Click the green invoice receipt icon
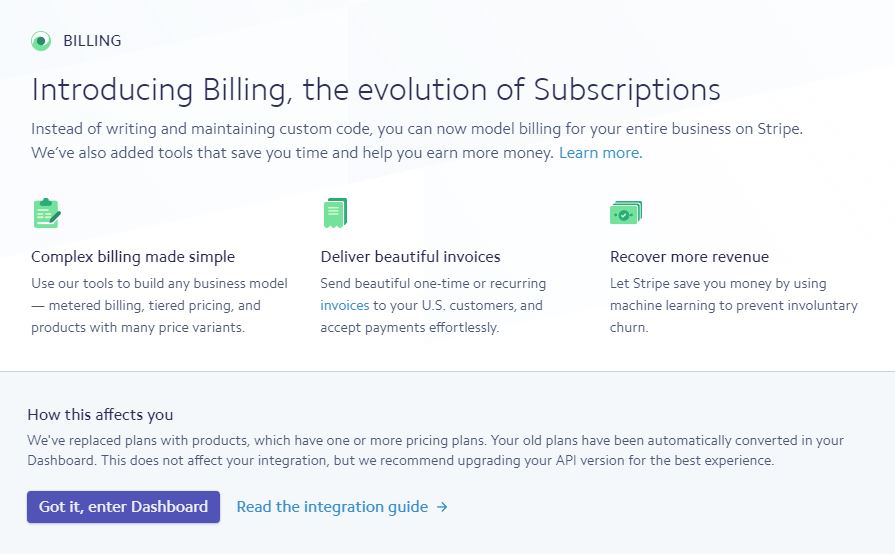Screen dimensions: 895x554 tap(335, 213)
